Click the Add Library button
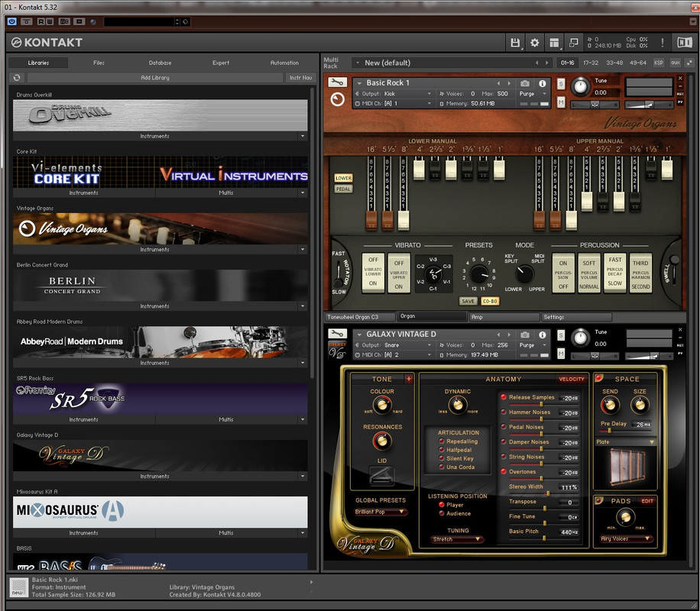This screenshot has height=611, width=700. click(155, 78)
